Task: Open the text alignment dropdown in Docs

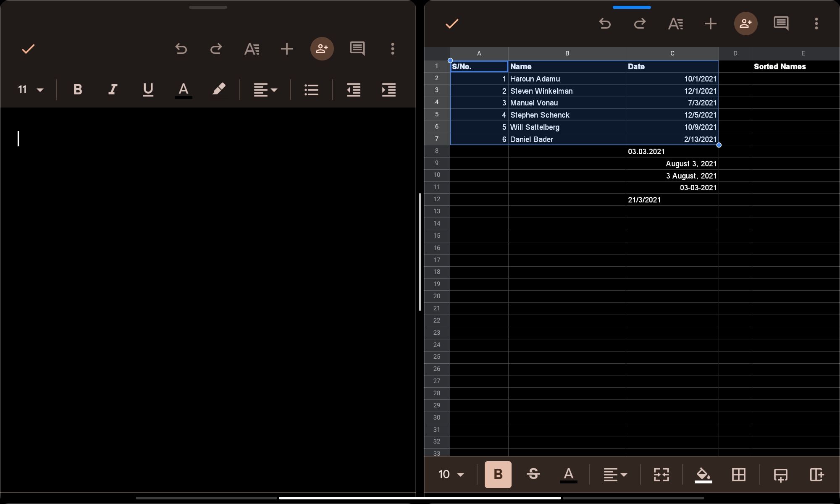Action: 265,89
